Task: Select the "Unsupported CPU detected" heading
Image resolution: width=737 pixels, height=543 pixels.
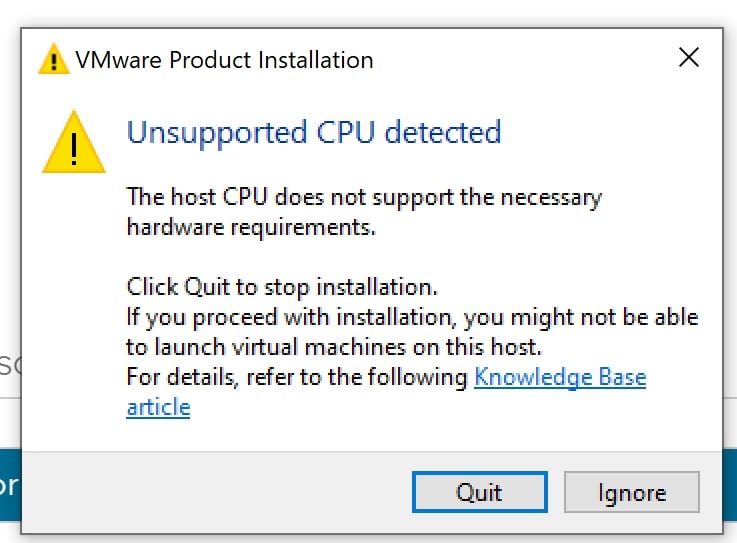Action: click(x=313, y=132)
